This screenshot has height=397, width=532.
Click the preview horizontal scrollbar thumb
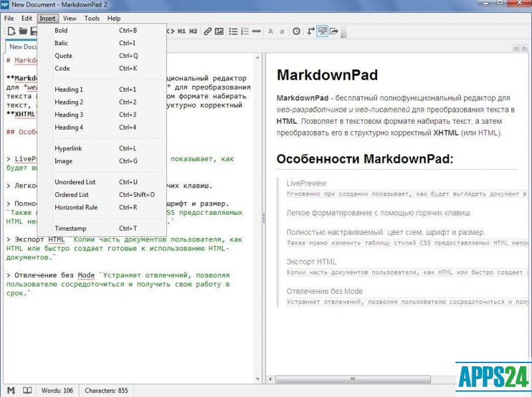353,379
